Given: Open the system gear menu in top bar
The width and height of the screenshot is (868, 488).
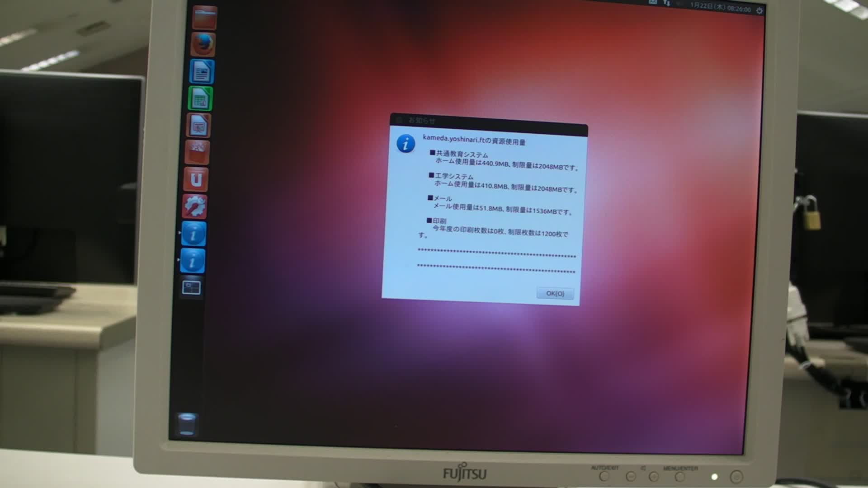Looking at the screenshot, I should click(759, 10).
